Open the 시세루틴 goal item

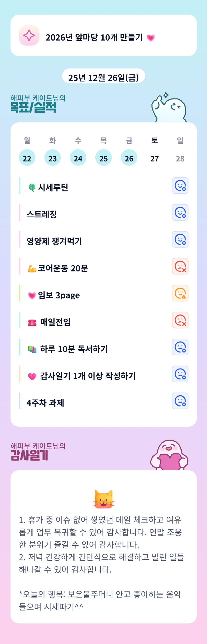pos(53,187)
